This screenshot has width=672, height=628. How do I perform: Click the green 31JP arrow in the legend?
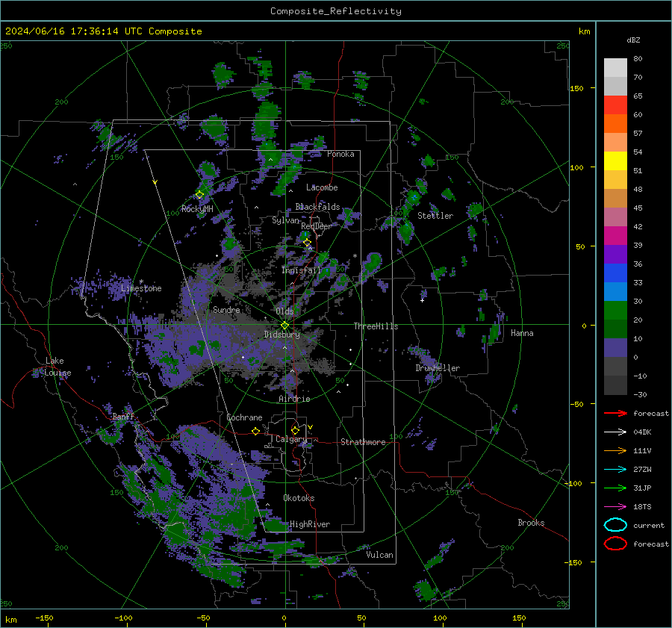pyautogui.click(x=615, y=488)
